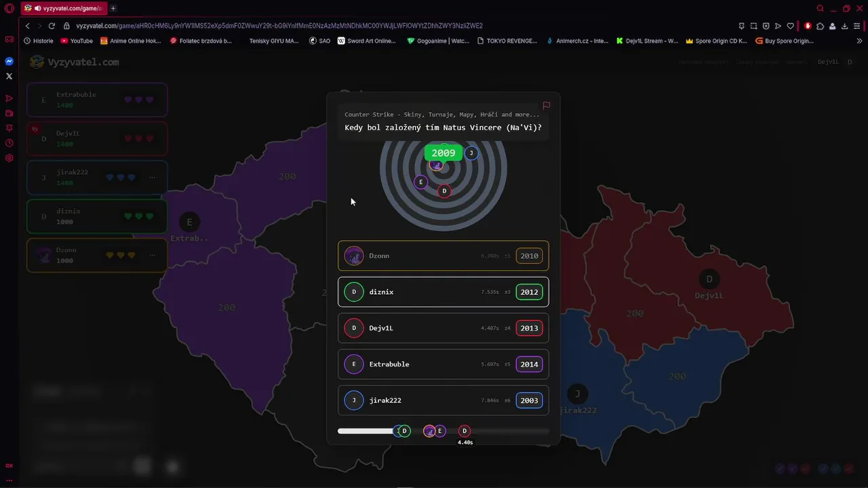Select the Dejv1L player card in list
This screenshot has width=868, height=488.
(x=97, y=138)
